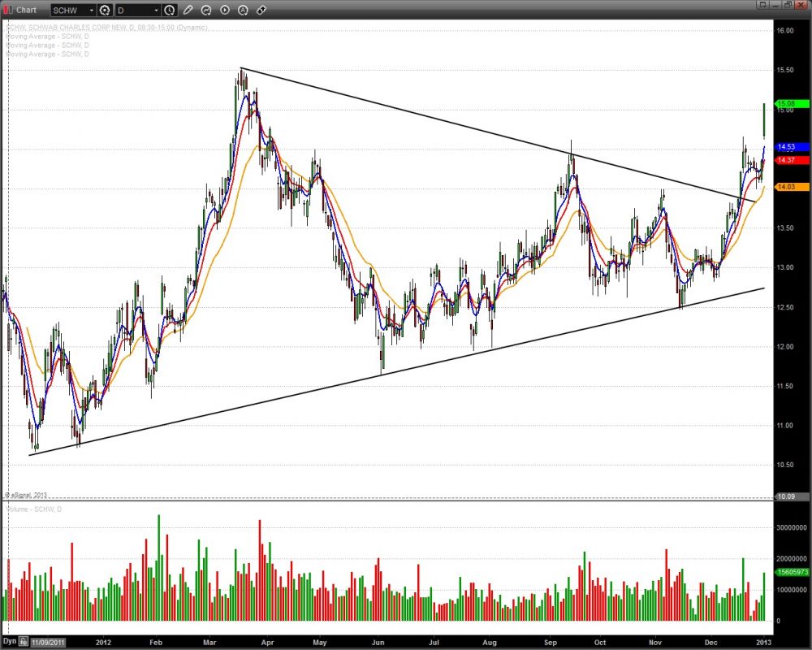Expand the SCHW symbol dropdown
This screenshot has width=812, height=650.
click(x=92, y=11)
